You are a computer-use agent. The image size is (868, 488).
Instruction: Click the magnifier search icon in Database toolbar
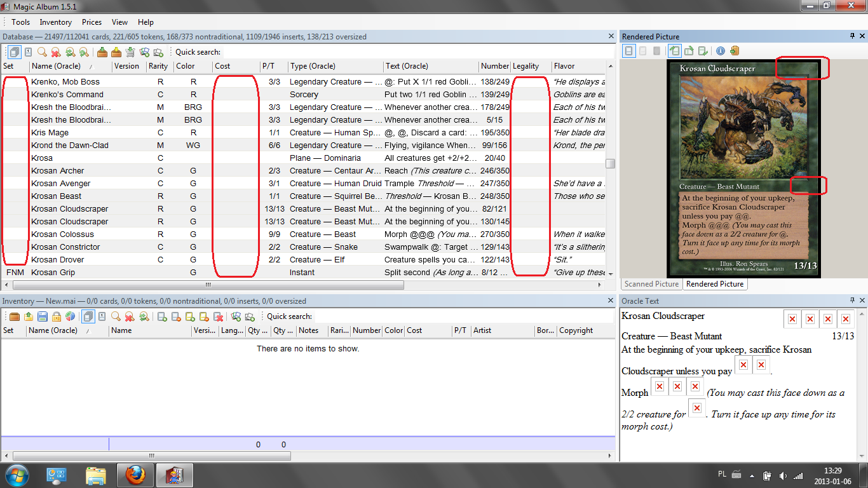click(42, 52)
